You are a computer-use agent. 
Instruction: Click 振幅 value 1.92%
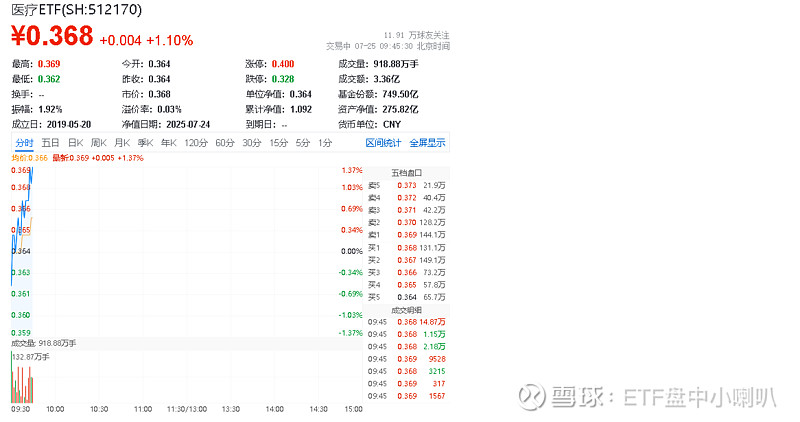click(51, 109)
